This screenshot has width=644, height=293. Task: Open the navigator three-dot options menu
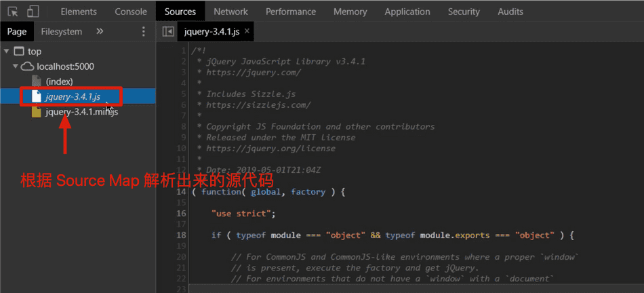click(x=143, y=31)
